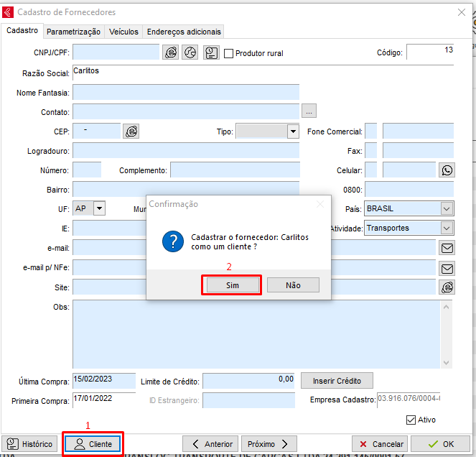The height and width of the screenshot is (457, 476).
Task: Open the website icon beside Site field
Action: click(447, 287)
